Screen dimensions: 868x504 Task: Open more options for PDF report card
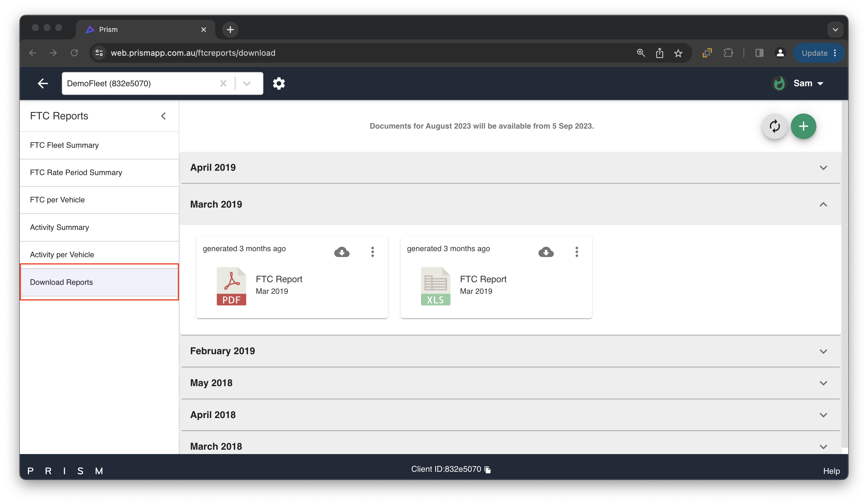372,252
